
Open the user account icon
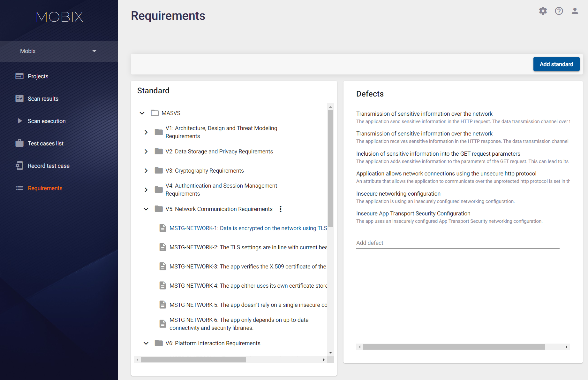[575, 11]
